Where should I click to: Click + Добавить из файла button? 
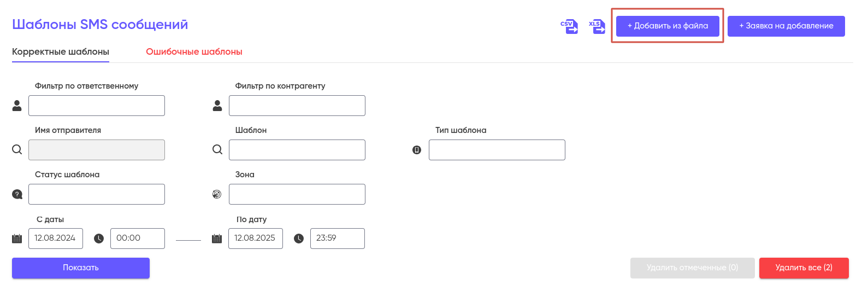(668, 26)
